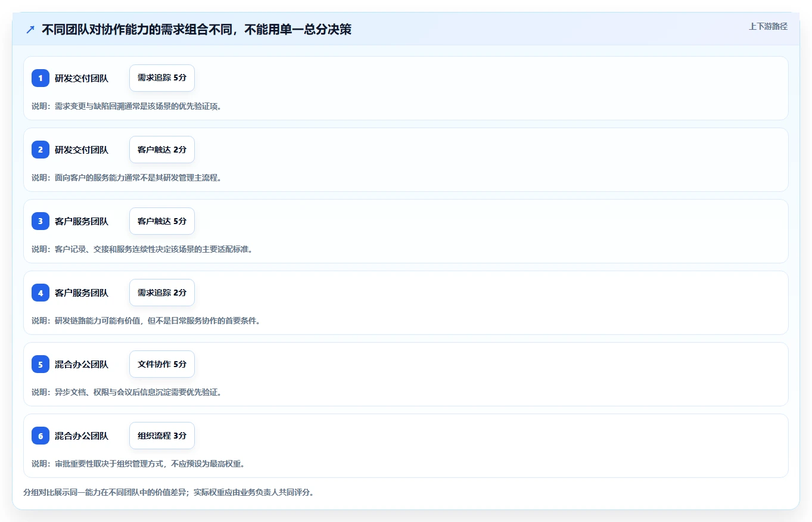Select number badge 4
The width and height of the screenshot is (812, 522).
tap(41, 293)
